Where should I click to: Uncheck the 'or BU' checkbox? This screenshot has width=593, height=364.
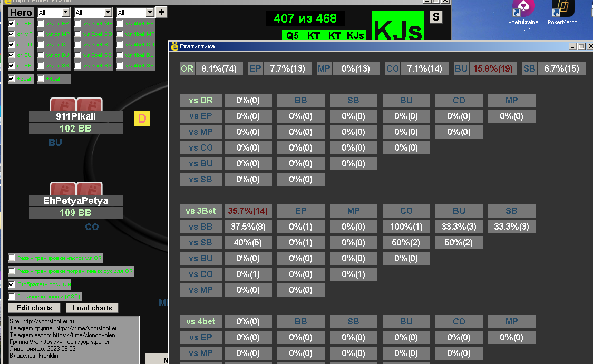tap(12, 55)
